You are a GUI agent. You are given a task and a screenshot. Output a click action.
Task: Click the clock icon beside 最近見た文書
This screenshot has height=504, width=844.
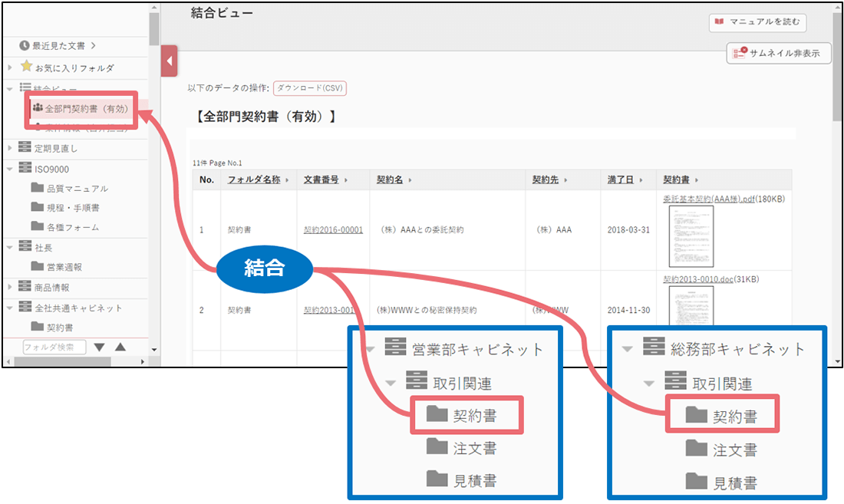coord(25,46)
